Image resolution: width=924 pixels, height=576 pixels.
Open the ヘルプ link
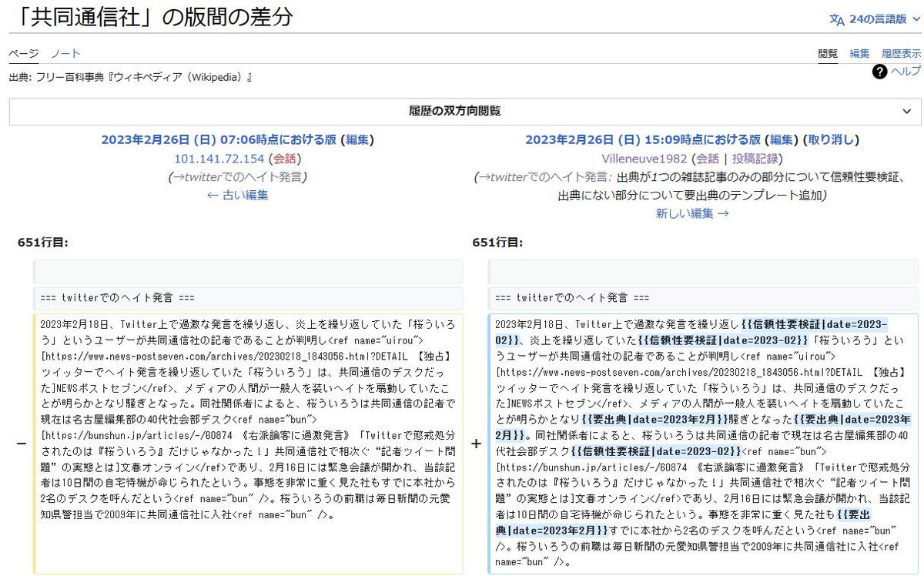(906, 71)
